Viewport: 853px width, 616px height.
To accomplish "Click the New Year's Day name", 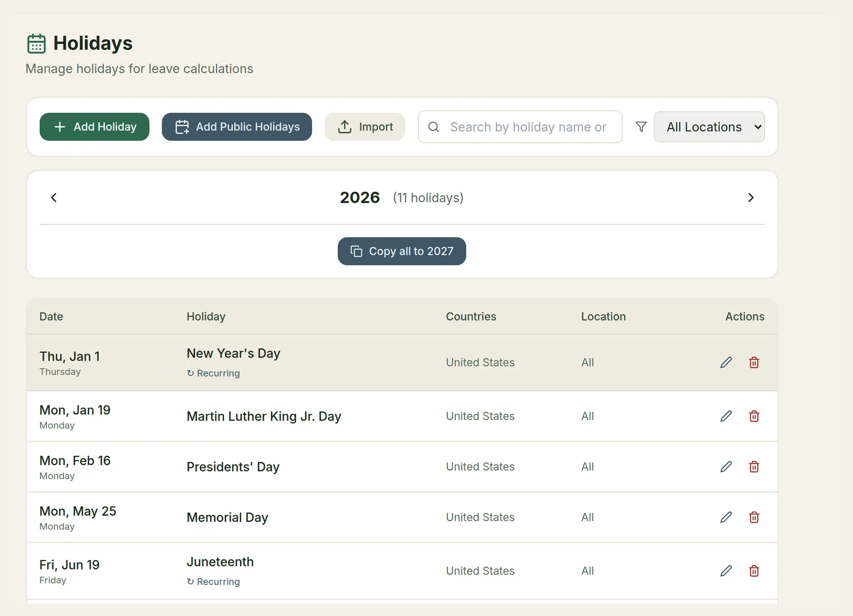I will point(233,353).
